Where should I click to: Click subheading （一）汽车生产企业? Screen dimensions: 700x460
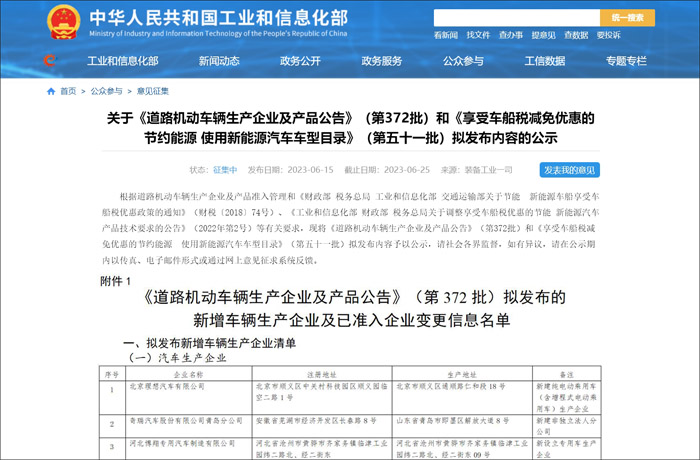tap(177, 358)
